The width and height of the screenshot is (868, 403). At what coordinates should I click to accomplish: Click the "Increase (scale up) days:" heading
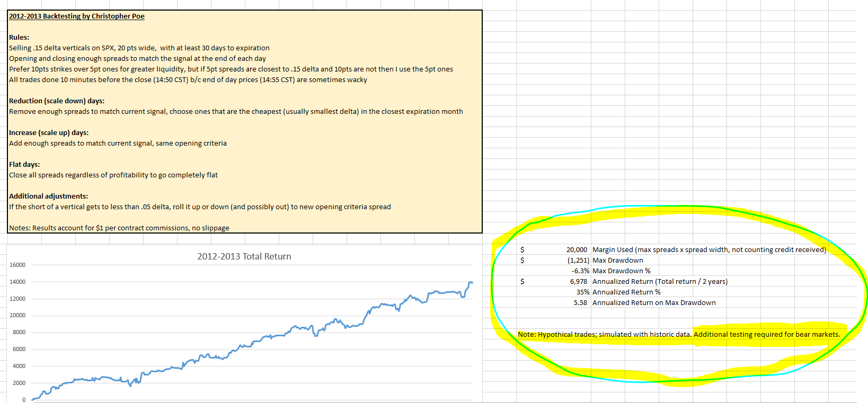[x=49, y=133]
